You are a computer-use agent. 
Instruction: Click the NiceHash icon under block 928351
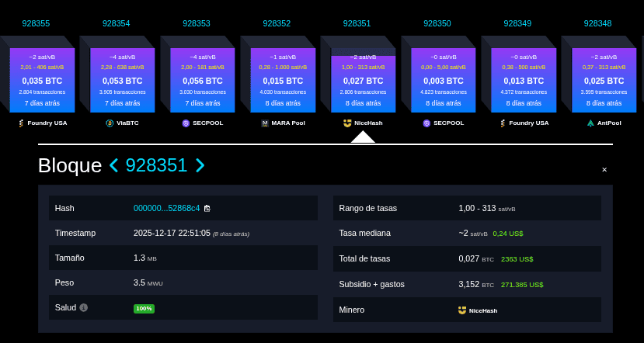click(x=347, y=123)
